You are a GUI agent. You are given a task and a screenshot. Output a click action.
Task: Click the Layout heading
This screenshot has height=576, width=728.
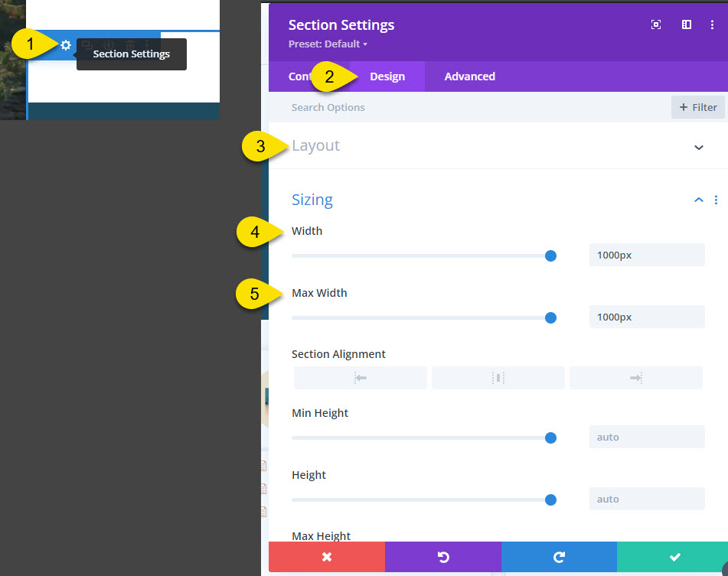point(315,145)
